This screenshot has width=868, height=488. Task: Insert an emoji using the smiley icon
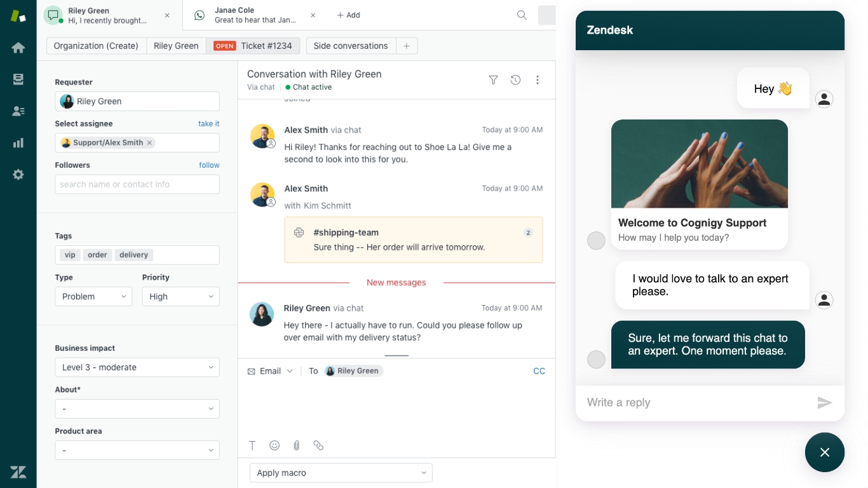[275, 445]
